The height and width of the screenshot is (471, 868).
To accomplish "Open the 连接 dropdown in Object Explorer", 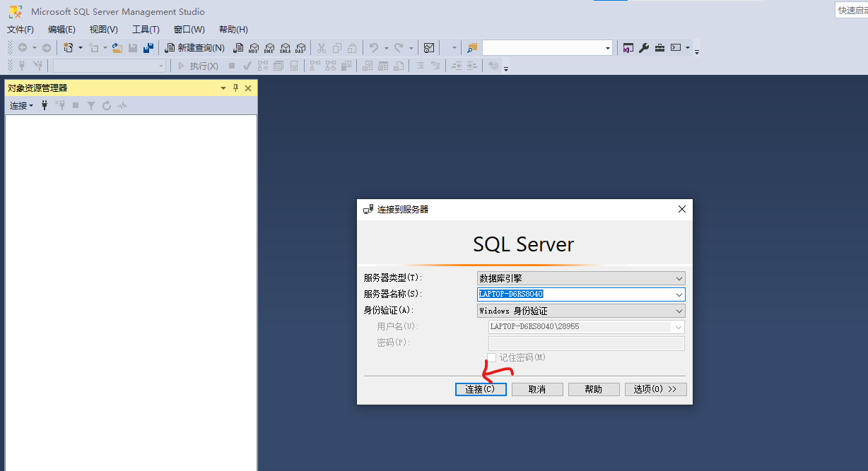I will [20, 105].
